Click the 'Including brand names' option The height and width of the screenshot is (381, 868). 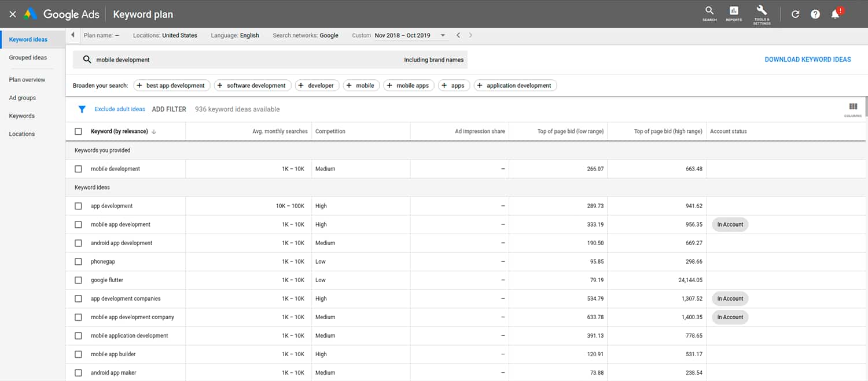(434, 60)
